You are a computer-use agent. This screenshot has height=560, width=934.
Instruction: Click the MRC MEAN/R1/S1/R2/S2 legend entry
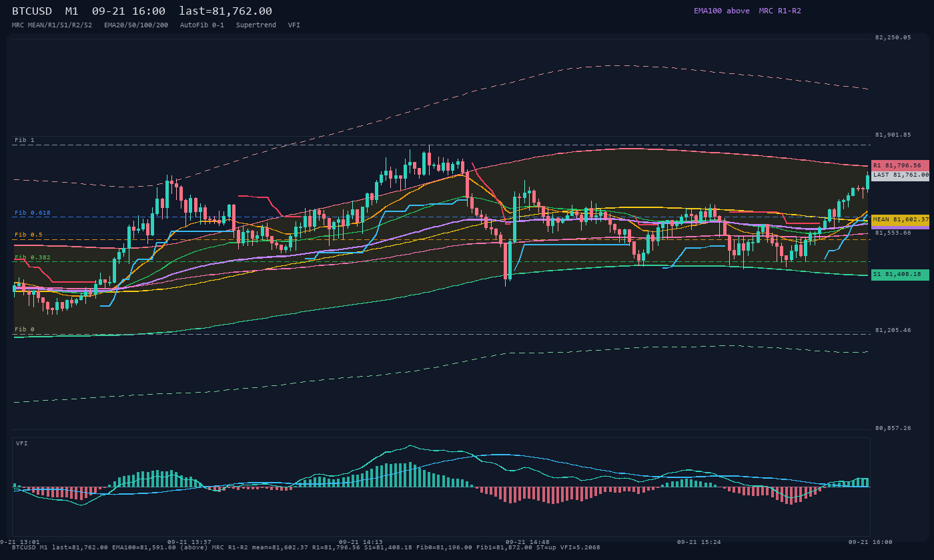[x=52, y=25]
